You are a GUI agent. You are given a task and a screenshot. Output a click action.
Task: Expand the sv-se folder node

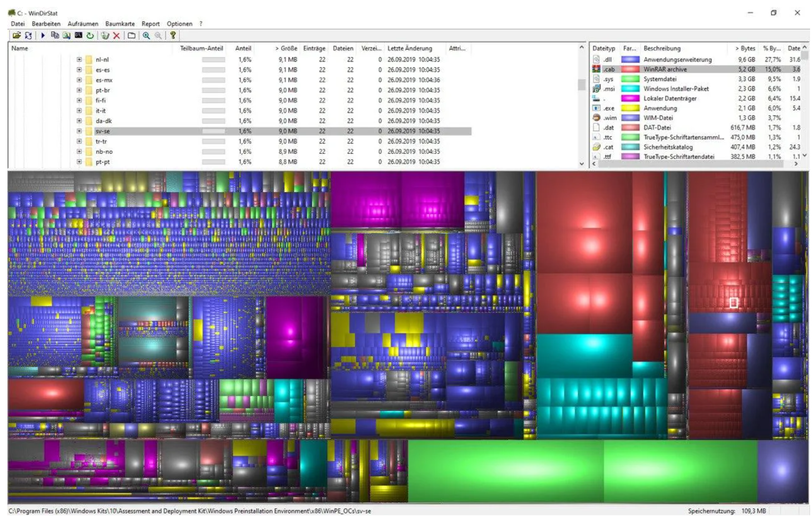point(79,131)
